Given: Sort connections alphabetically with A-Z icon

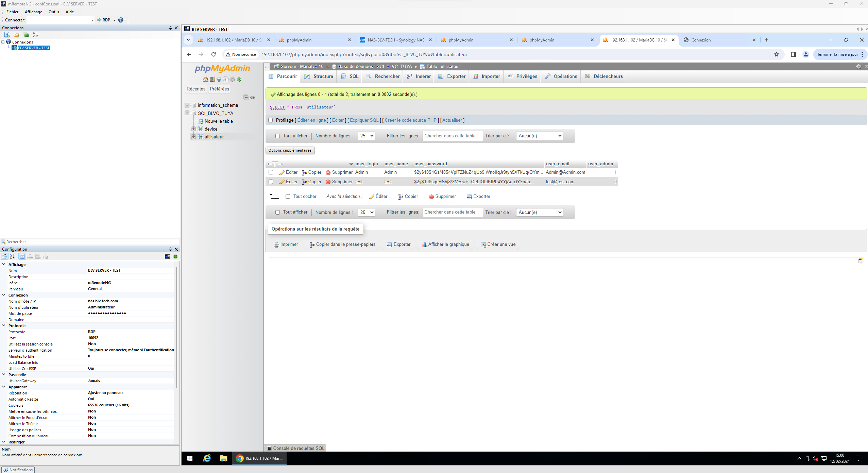Looking at the screenshot, I should pyautogui.click(x=35, y=35).
